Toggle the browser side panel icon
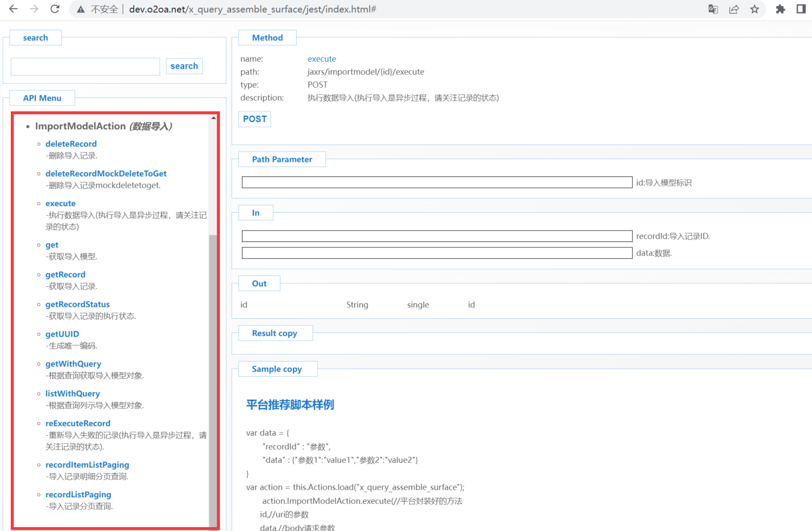This screenshot has height=531, width=812. point(801,9)
